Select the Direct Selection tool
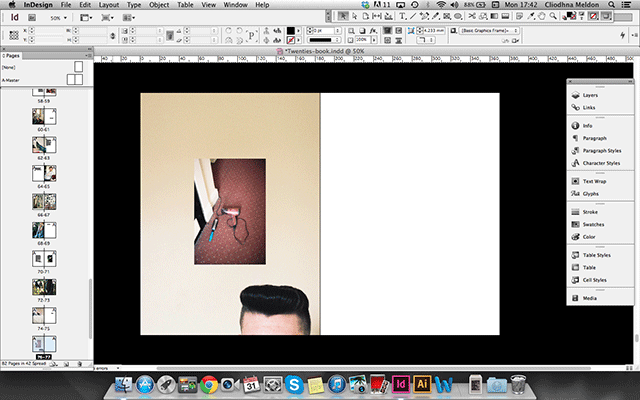Image resolution: width=640 pixels, height=400 pixels. point(355,16)
